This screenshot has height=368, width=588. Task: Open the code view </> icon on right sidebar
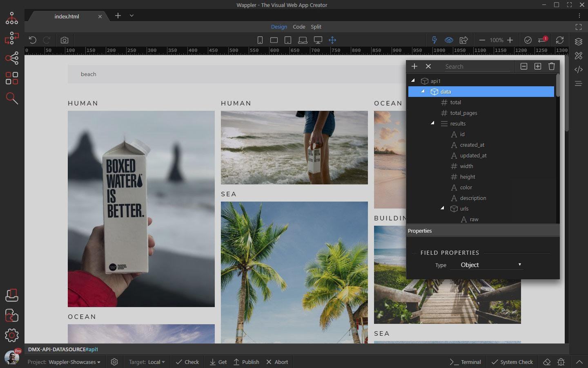[x=579, y=70]
